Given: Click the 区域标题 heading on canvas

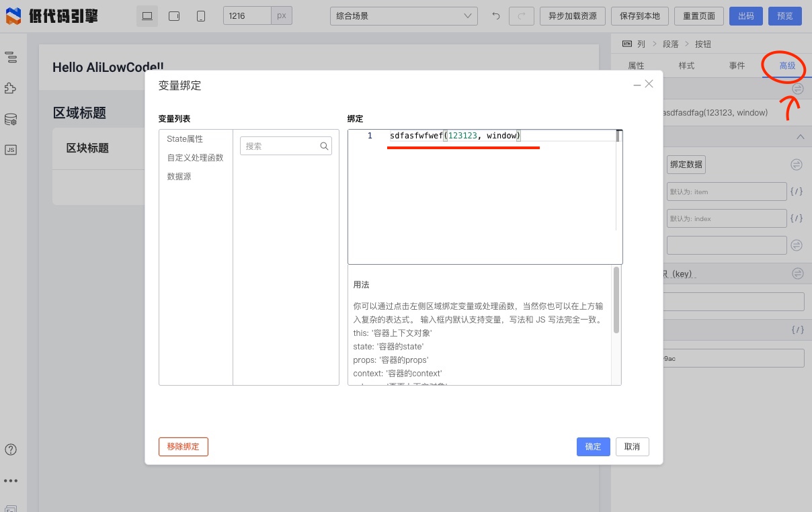Looking at the screenshot, I should click(x=79, y=113).
